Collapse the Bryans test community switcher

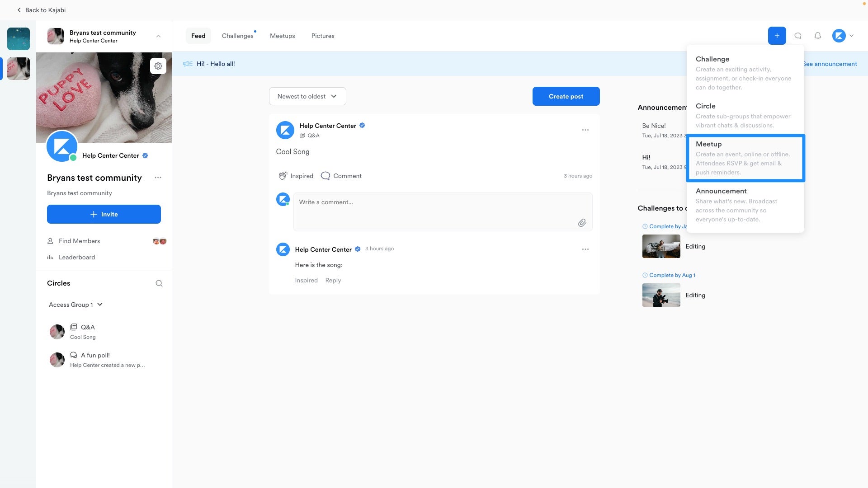pos(158,36)
